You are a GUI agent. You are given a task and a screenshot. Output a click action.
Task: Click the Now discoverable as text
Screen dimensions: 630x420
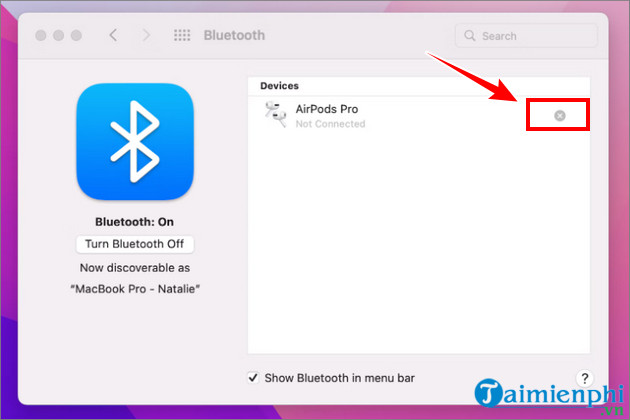135,268
